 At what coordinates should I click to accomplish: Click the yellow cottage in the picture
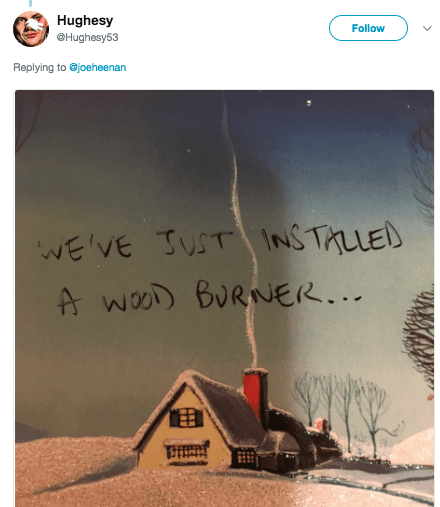pos(187,432)
